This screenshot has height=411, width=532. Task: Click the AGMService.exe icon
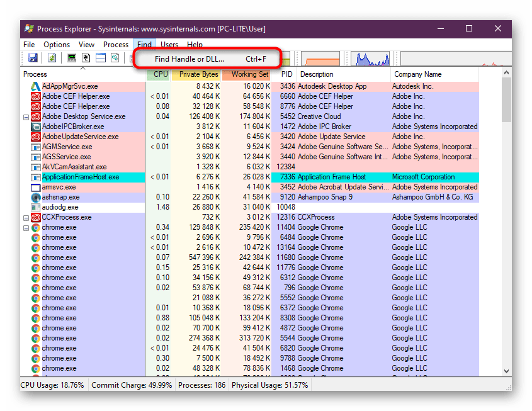point(36,147)
